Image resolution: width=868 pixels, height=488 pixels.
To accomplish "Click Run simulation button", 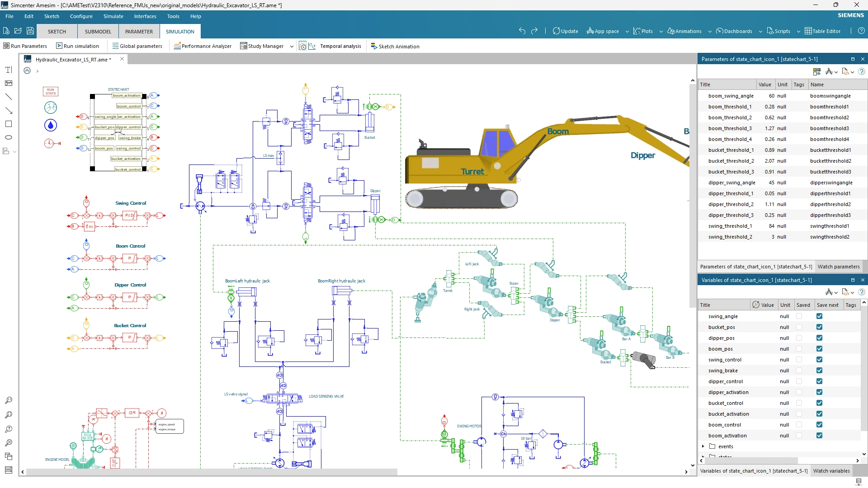I will 77,46.
